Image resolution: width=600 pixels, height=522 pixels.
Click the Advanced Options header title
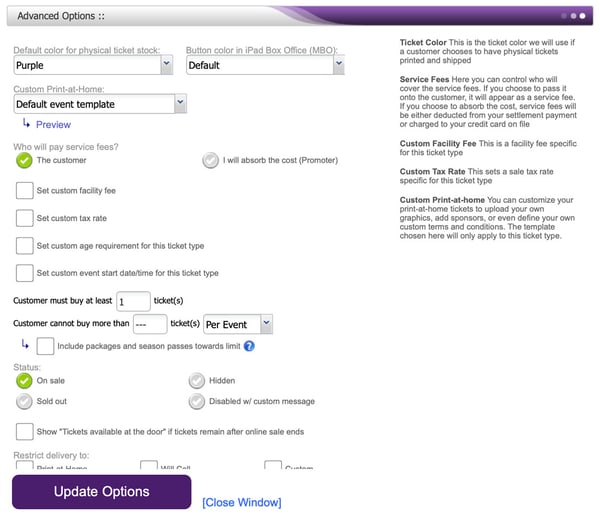click(x=61, y=16)
